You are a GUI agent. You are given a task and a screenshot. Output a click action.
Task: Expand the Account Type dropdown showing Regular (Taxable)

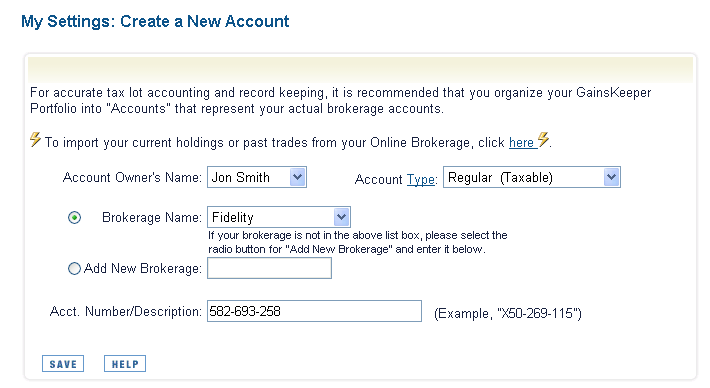point(532,177)
